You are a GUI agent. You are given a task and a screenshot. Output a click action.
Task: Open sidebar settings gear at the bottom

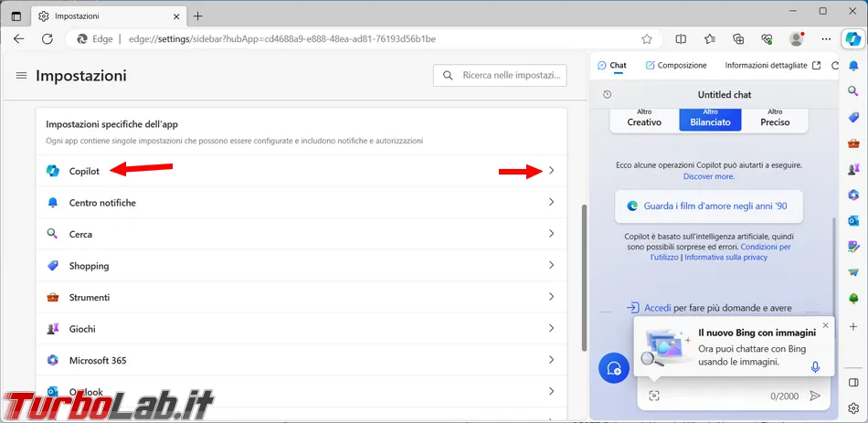(853, 408)
